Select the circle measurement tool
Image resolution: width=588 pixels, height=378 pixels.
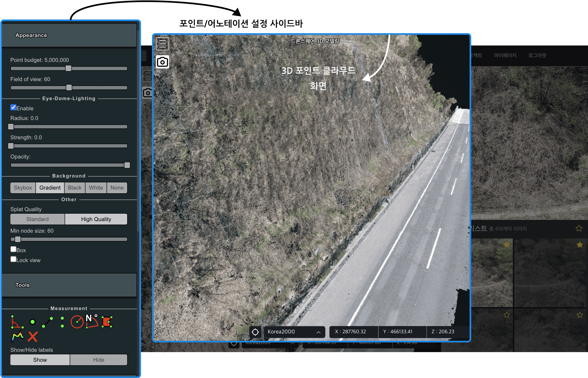pos(77,322)
